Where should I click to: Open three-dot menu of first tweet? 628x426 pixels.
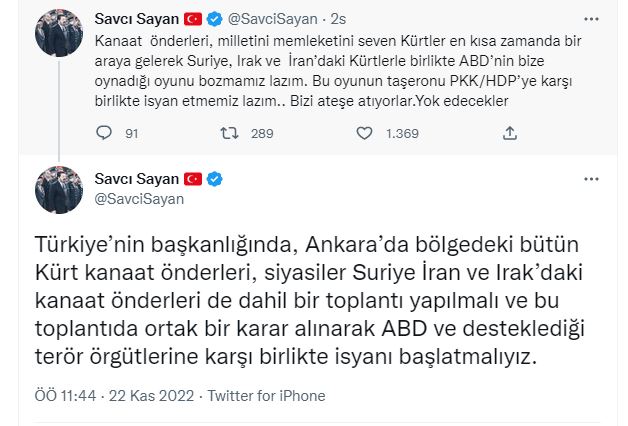click(591, 19)
